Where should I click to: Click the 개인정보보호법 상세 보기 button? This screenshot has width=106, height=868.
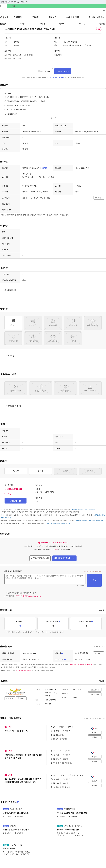[x=40, y=558]
